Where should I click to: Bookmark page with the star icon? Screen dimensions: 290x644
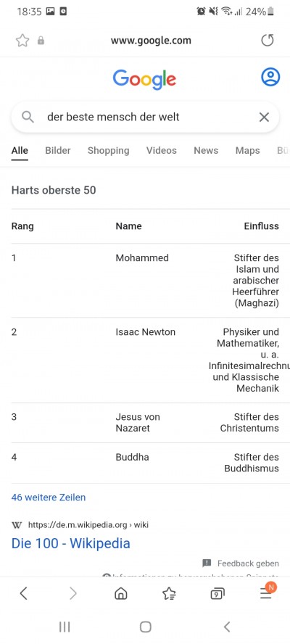click(x=22, y=41)
